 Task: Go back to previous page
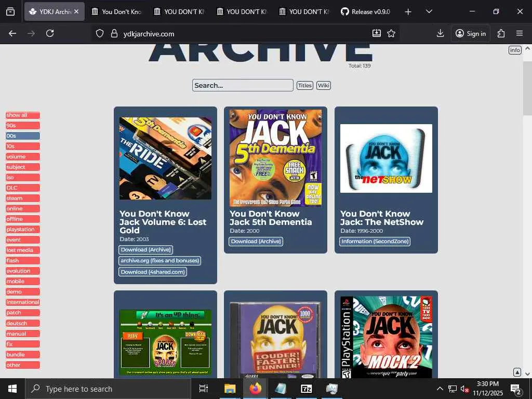coord(12,33)
